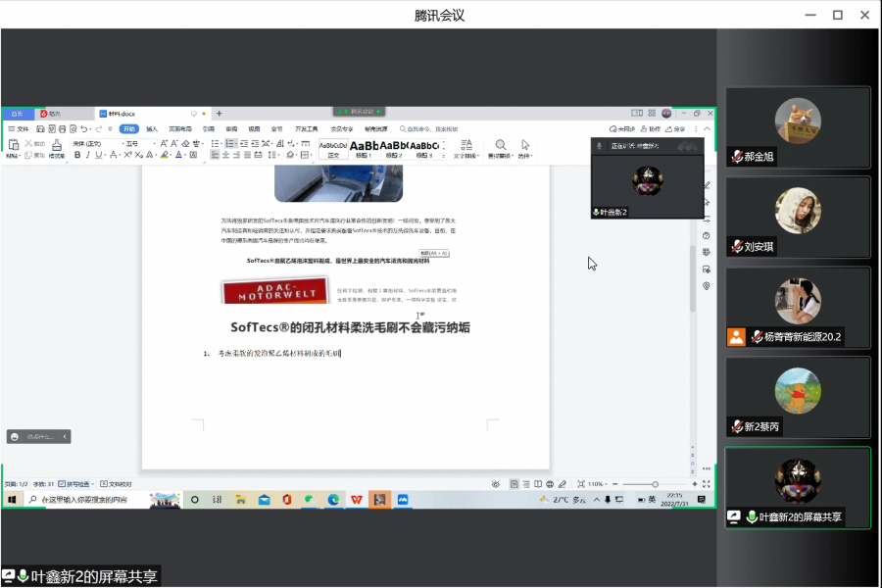The height and width of the screenshot is (588, 882).
Task: Open Mail app from the taskbar
Action: click(x=264, y=500)
